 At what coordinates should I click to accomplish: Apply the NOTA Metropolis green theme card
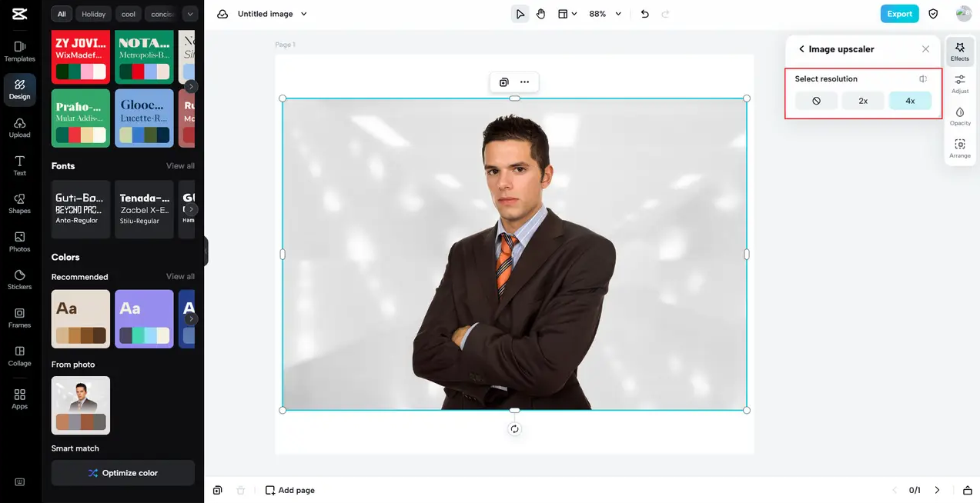click(x=144, y=56)
